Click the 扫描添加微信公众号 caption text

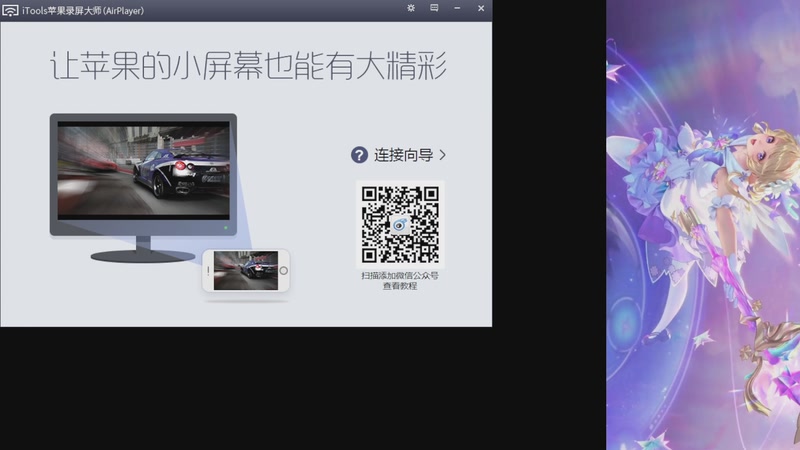[400, 276]
